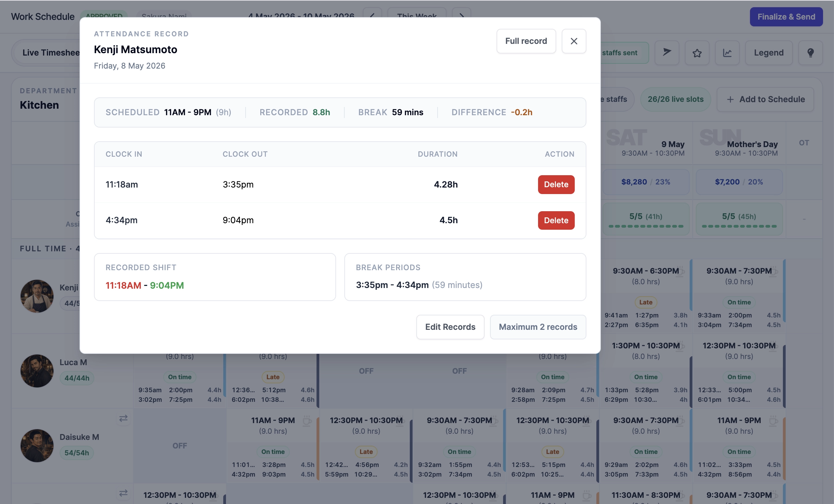Click Daisuke M's 54/54h hours badge
The width and height of the screenshot is (834, 504).
(x=77, y=453)
